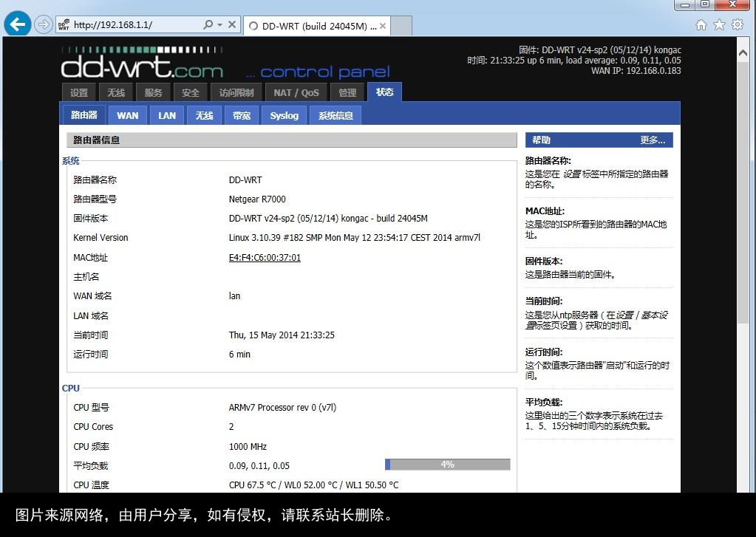The height and width of the screenshot is (537, 756).
Task: Switch to the Syslog sub-tab
Action: pos(284,114)
